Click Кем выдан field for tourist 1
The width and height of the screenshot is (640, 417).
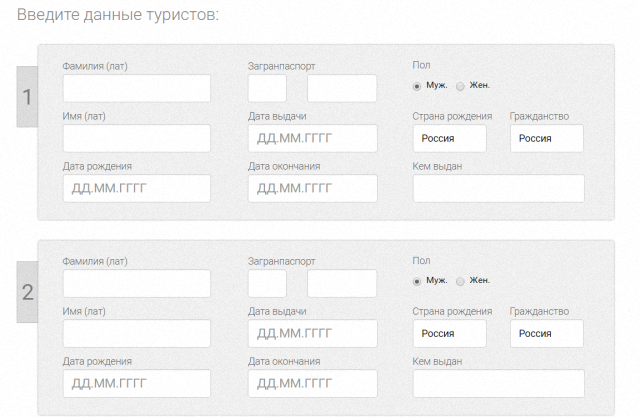(498, 188)
